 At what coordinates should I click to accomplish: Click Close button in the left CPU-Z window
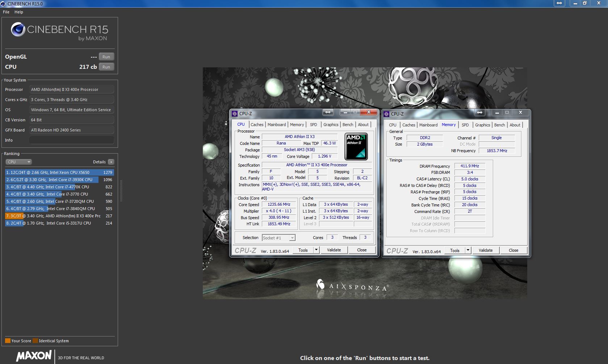[362, 250]
